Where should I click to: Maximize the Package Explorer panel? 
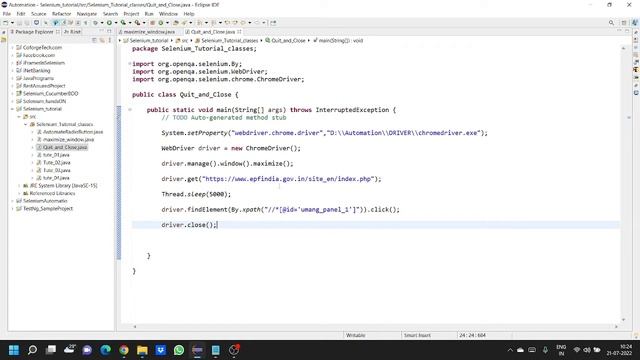coord(109,31)
